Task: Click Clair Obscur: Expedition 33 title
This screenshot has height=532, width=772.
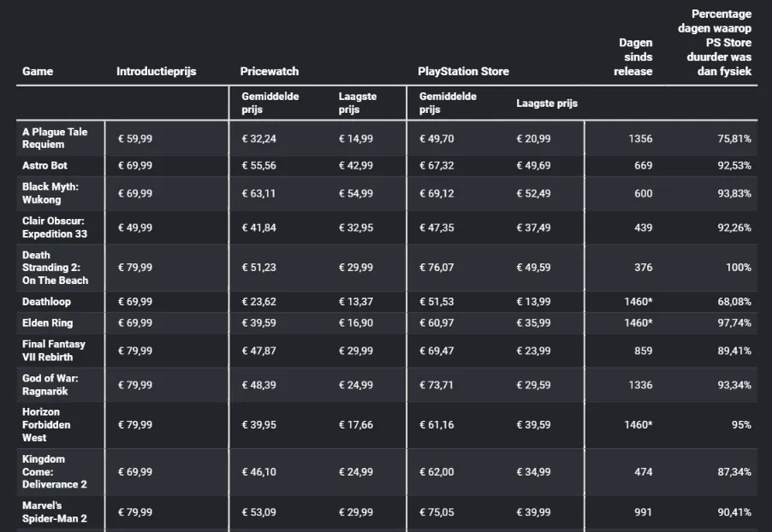Action: 55,228
